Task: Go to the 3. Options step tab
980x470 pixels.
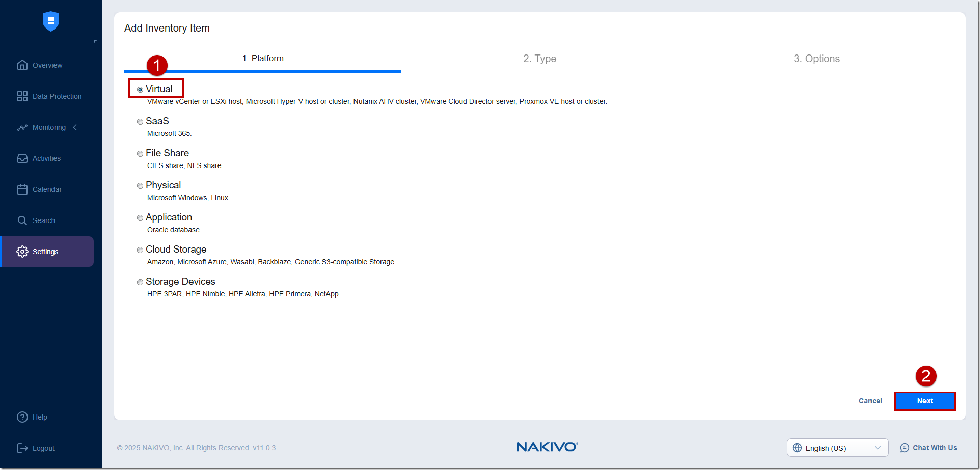Action: coord(816,59)
